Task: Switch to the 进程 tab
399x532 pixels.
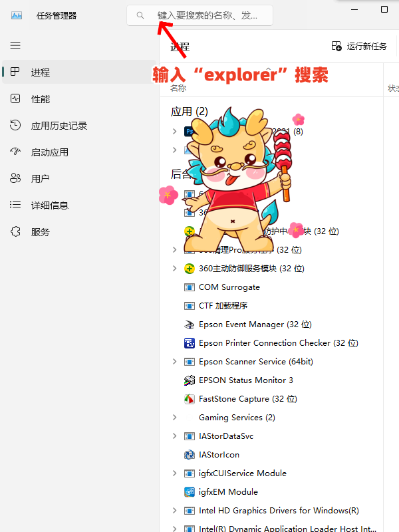Action: coord(78,72)
